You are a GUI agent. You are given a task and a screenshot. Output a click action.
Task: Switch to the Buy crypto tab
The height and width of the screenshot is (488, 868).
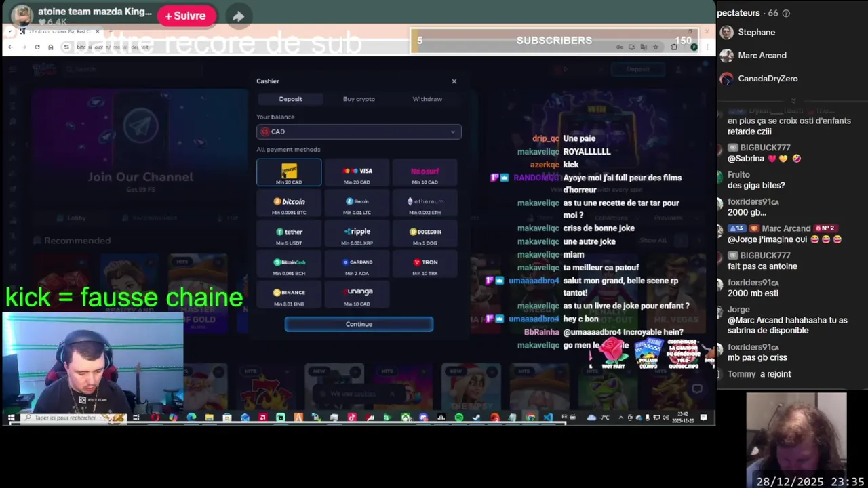pyautogui.click(x=359, y=99)
